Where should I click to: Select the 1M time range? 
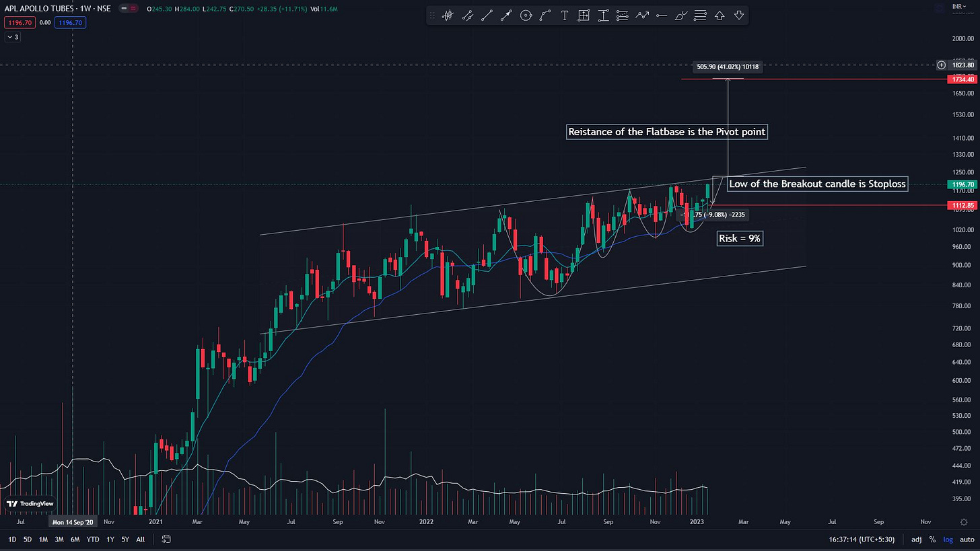click(x=43, y=540)
